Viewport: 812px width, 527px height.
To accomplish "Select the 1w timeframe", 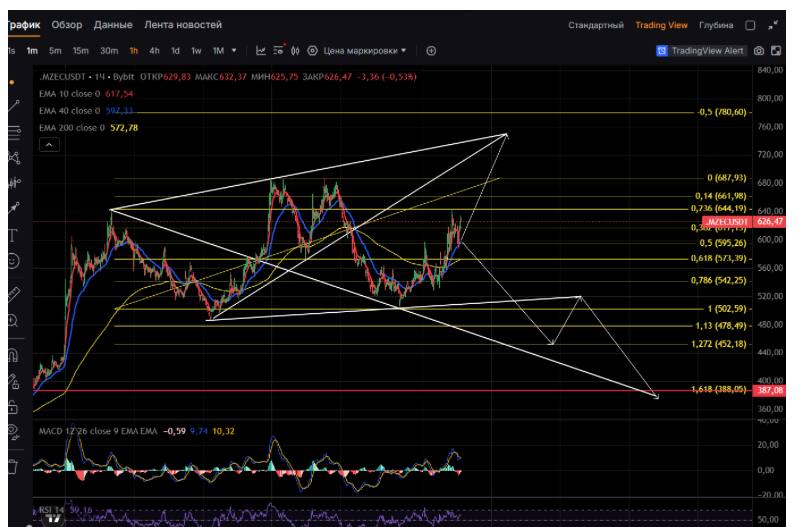I will [196, 51].
